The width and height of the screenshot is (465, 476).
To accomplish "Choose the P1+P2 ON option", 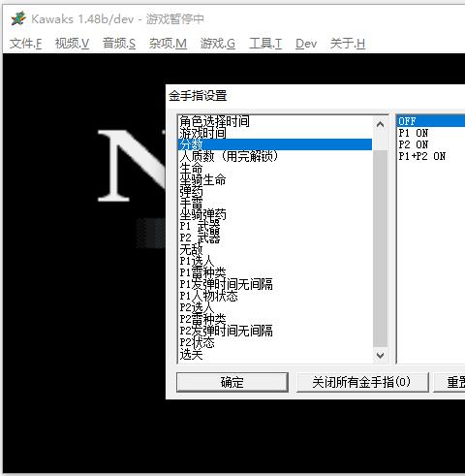I will (431, 156).
